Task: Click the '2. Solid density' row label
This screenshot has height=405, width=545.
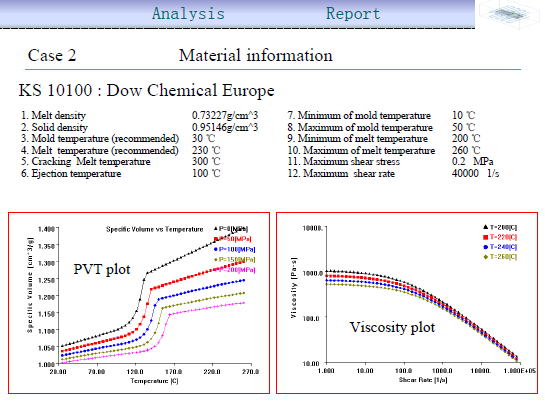Action: (x=54, y=127)
